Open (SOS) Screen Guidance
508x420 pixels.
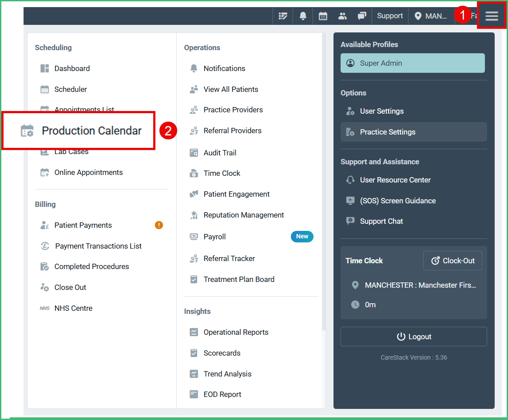[398, 201]
